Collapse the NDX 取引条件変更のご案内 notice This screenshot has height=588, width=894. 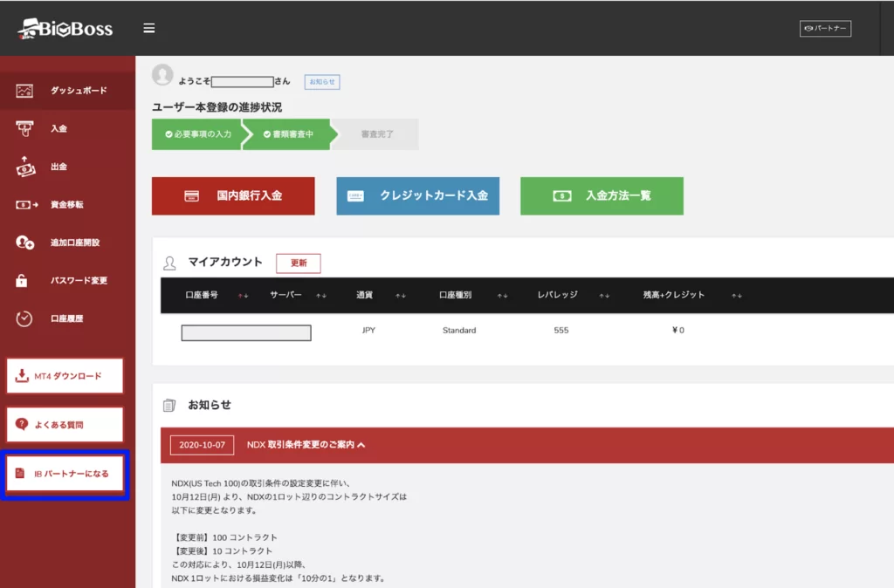[x=361, y=445]
